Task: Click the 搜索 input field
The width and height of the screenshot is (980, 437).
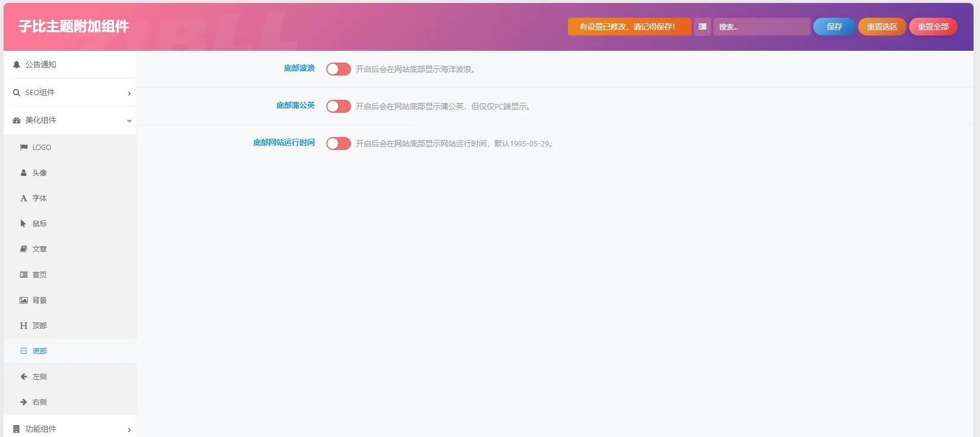Action: coord(762,27)
